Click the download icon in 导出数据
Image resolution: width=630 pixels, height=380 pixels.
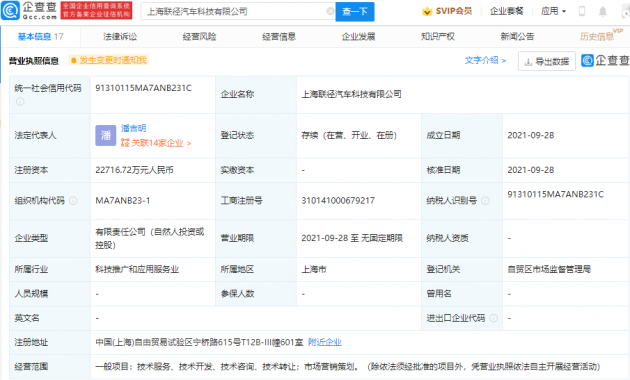tap(528, 61)
